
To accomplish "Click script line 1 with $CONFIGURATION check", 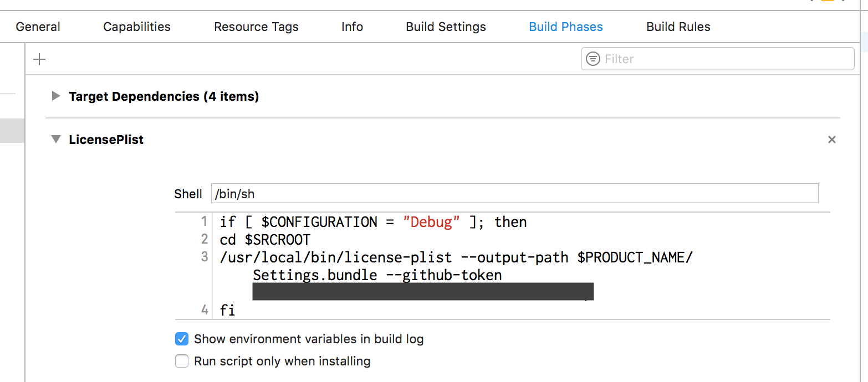I will pos(373,222).
